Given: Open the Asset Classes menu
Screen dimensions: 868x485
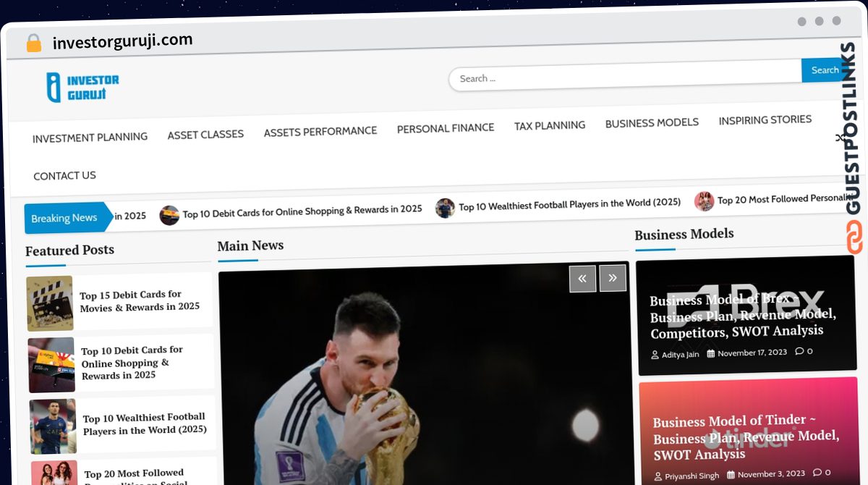Looking at the screenshot, I should [205, 135].
